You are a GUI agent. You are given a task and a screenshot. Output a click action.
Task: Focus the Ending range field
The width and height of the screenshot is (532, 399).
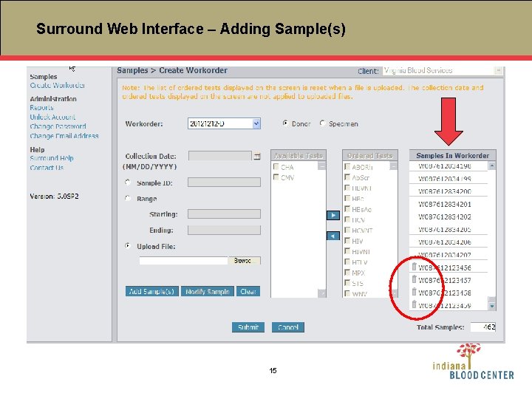tap(224, 230)
